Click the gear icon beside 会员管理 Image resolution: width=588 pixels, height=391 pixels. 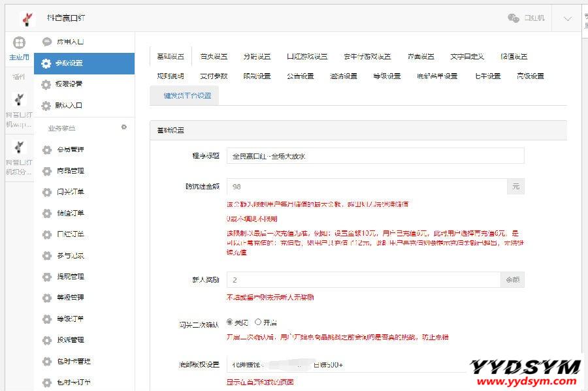tap(46, 150)
